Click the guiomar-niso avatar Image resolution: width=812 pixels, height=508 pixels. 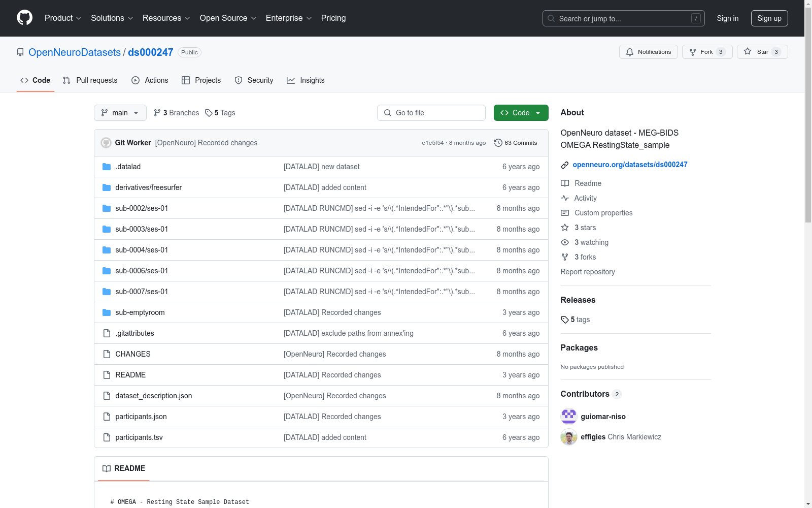click(x=569, y=417)
